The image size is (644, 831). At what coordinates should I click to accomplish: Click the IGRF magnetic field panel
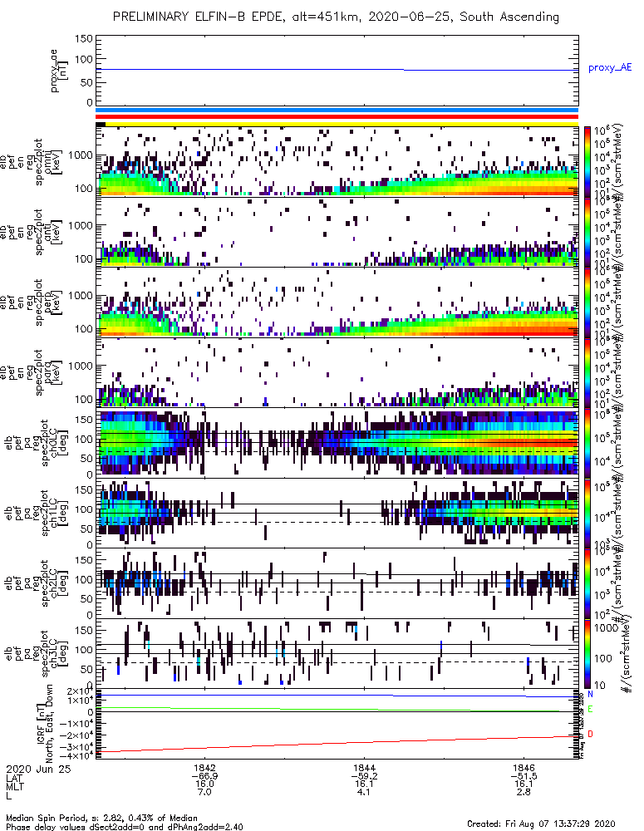(x=337, y=724)
